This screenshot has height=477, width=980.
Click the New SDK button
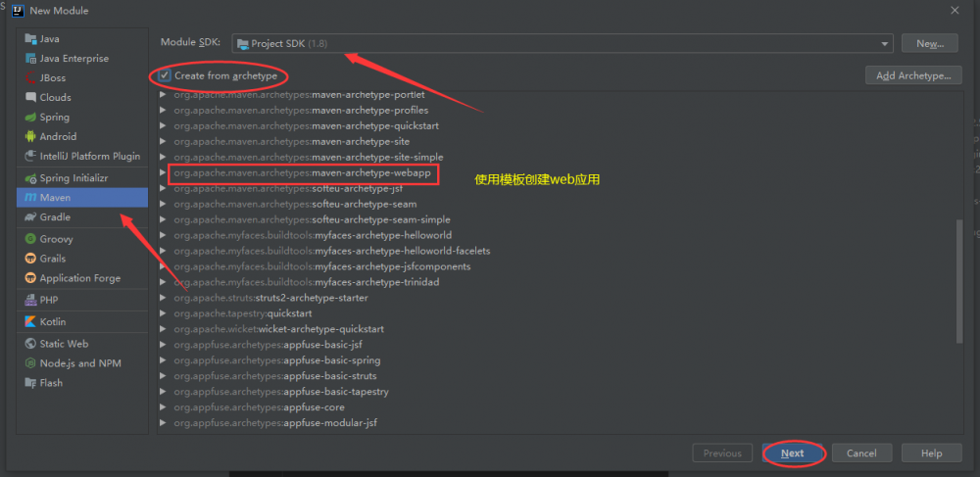click(x=929, y=44)
